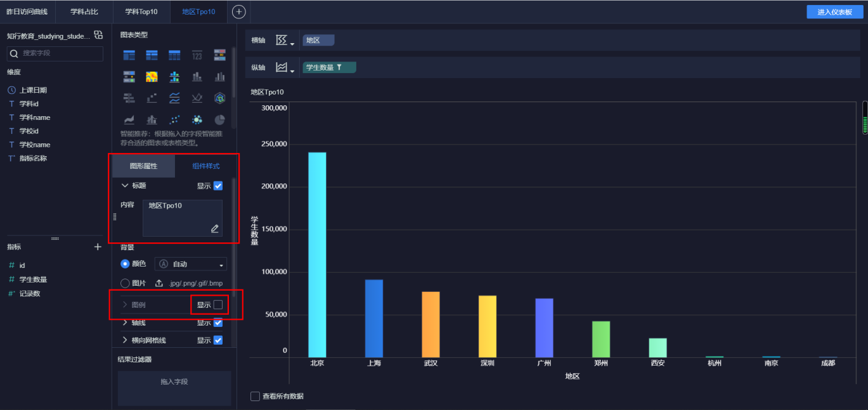The width and height of the screenshot is (868, 410).
Task: Open the 图形属性 tab
Action: pyautogui.click(x=143, y=166)
